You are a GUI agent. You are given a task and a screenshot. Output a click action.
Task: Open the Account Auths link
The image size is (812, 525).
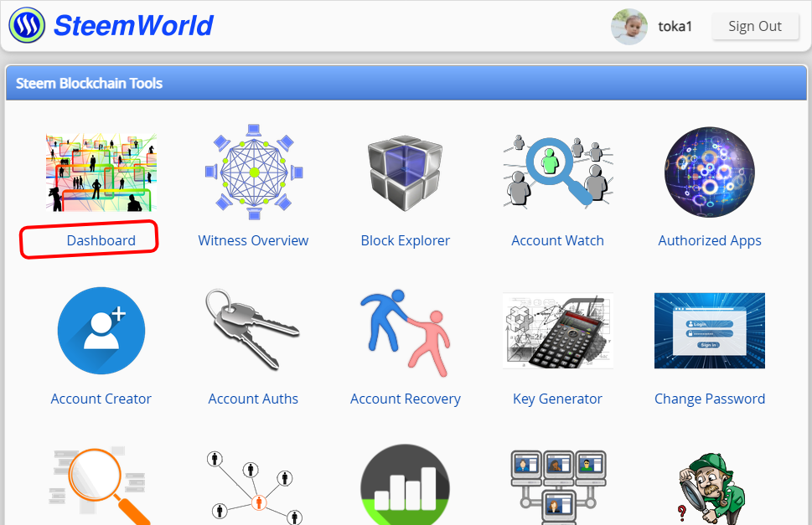pos(253,399)
